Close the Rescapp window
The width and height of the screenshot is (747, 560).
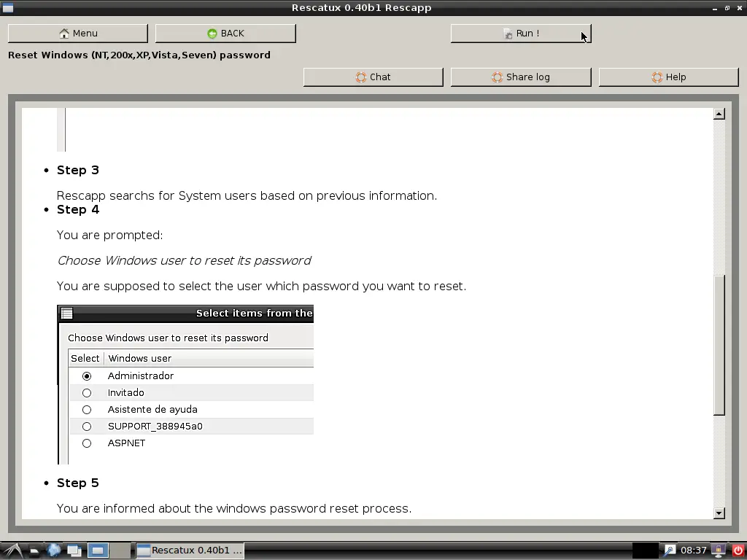point(740,8)
